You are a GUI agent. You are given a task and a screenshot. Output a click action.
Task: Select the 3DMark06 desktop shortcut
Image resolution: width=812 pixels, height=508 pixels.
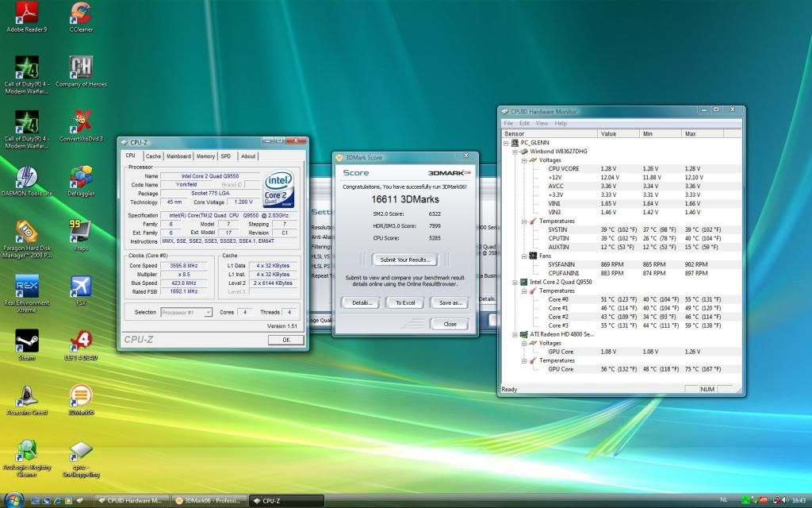click(x=81, y=400)
